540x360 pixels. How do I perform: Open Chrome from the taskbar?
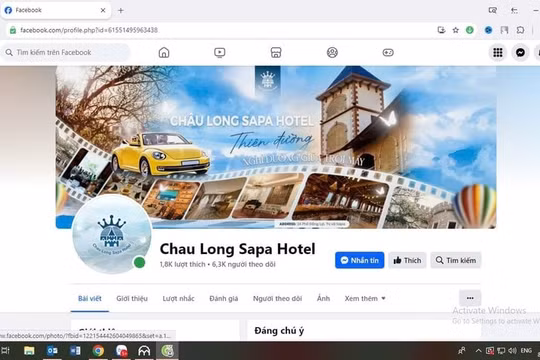(98, 351)
